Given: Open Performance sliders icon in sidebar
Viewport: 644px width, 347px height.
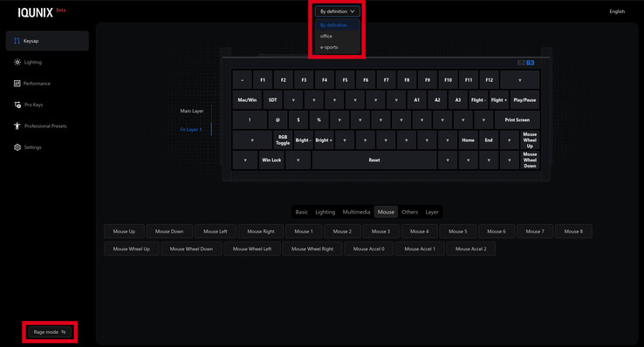Looking at the screenshot, I should [17, 84].
